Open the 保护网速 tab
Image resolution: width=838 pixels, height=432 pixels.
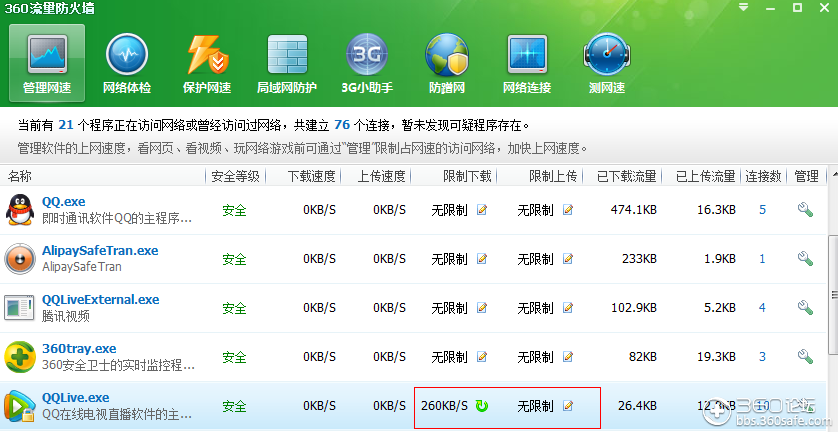point(207,63)
